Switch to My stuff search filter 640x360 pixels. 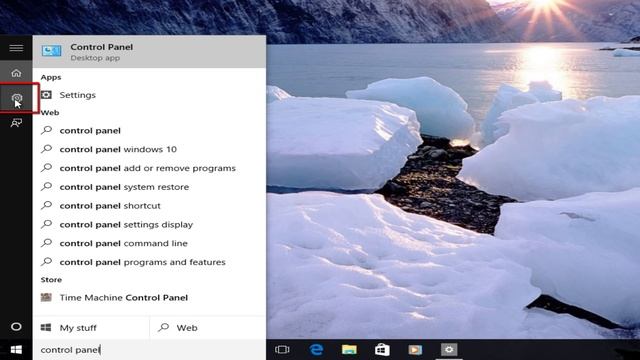pyautogui.click(x=91, y=328)
